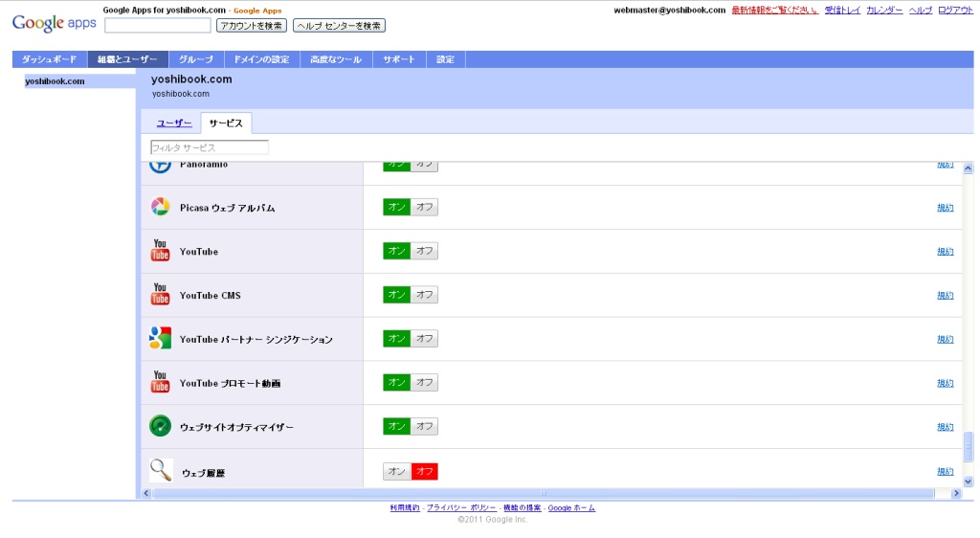Open the 組織とユーザー tab
The width and height of the screenshot is (980, 538).
pyautogui.click(x=127, y=59)
